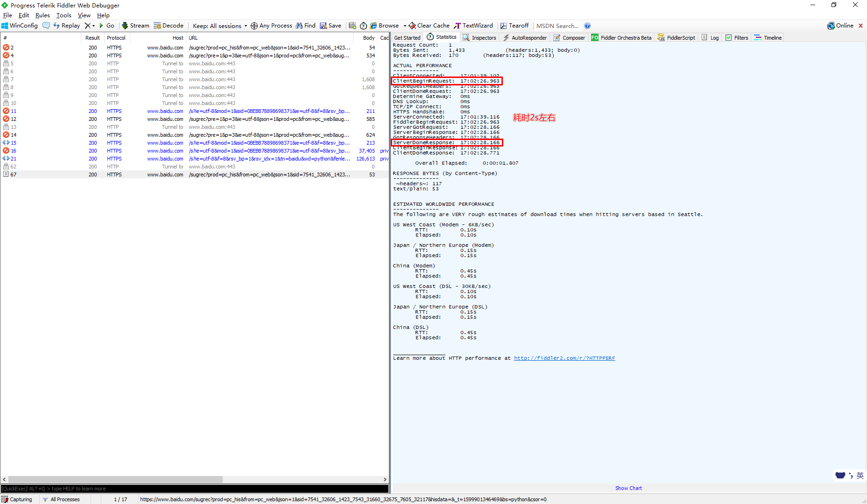Click Go to resume breakpoints
This screenshot has width=867, height=504.
pos(107,26)
